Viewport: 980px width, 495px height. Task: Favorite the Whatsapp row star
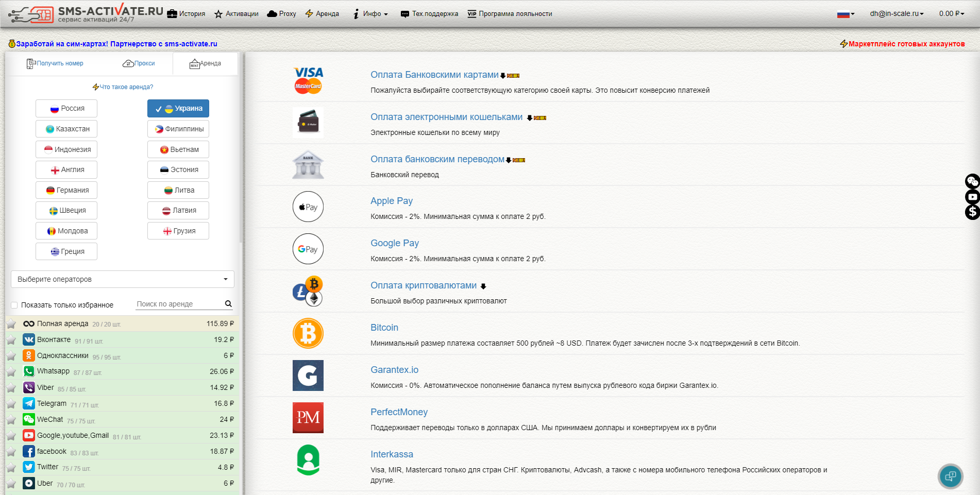coord(11,372)
